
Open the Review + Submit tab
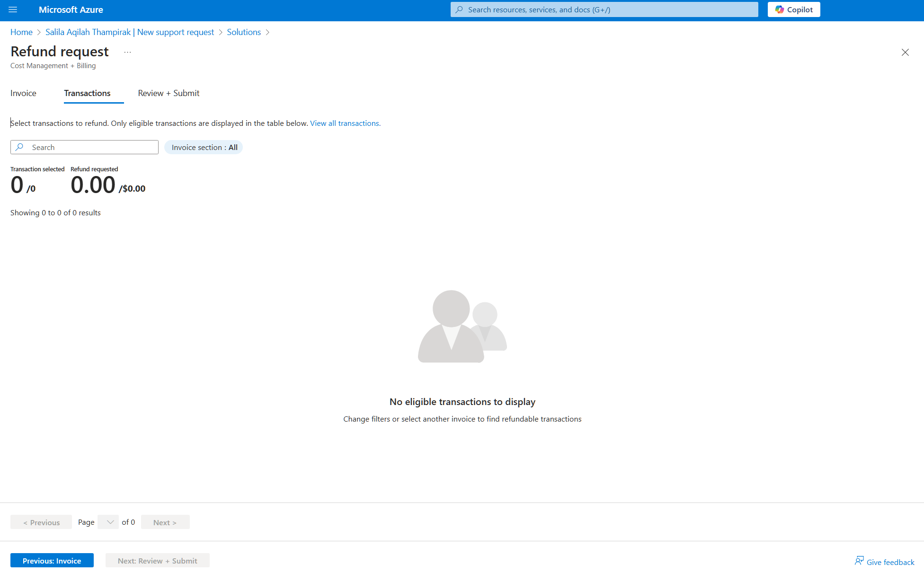(x=169, y=93)
